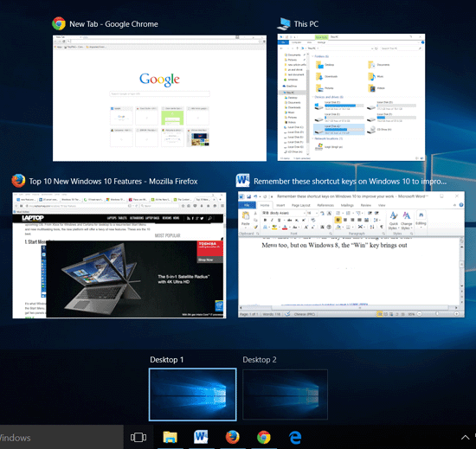
Task: Select the This PC window thumbnail
Action: (351, 97)
